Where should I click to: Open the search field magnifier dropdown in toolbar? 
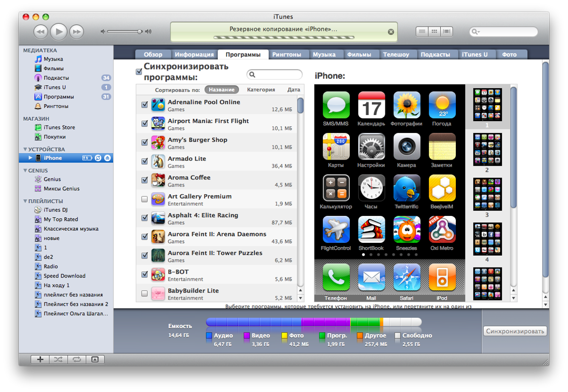pyautogui.click(x=475, y=32)
